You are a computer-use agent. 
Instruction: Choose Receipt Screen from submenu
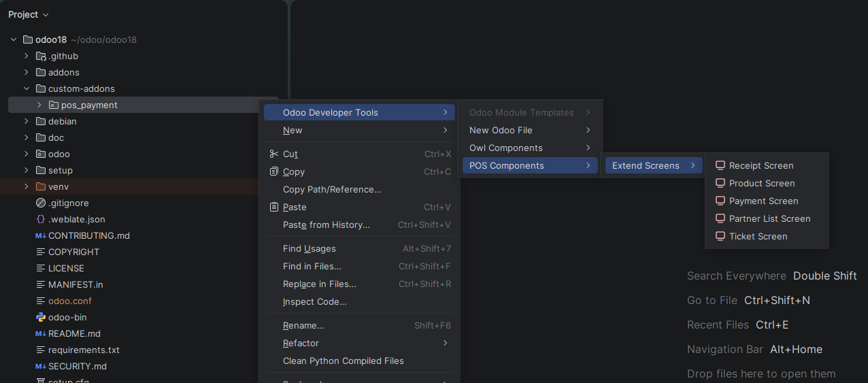[x=767, y=165]
